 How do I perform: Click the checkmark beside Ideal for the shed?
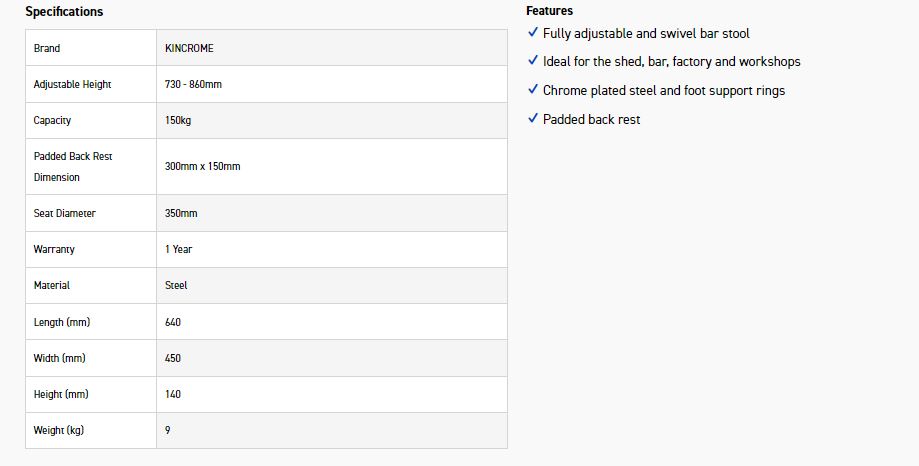(x=532, y=61)
